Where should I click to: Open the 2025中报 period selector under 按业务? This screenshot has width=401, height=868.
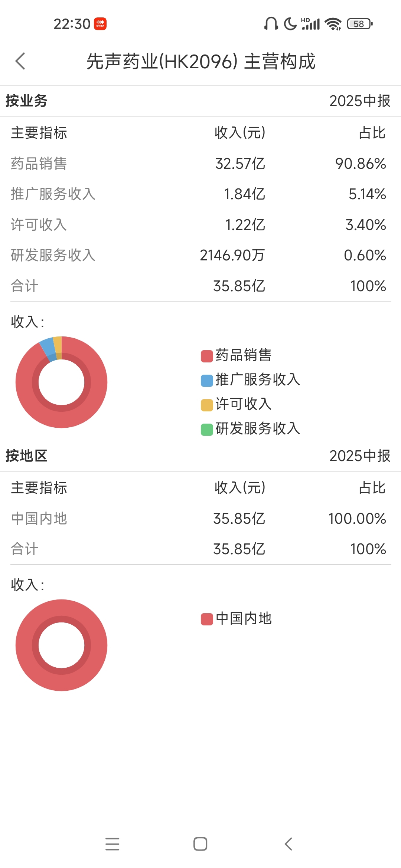point(360,101)
